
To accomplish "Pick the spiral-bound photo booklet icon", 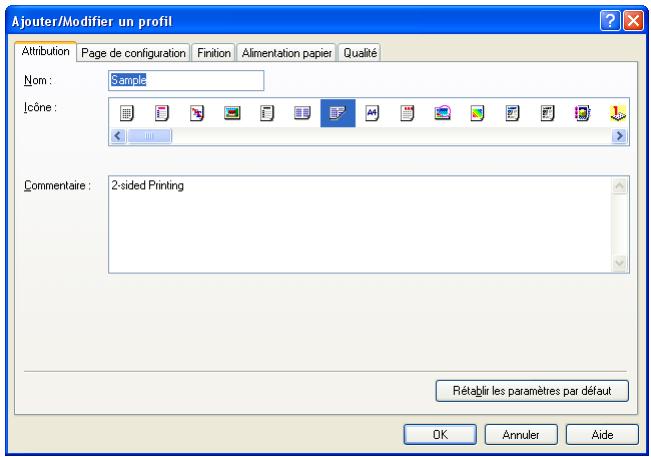I will 582,113.
